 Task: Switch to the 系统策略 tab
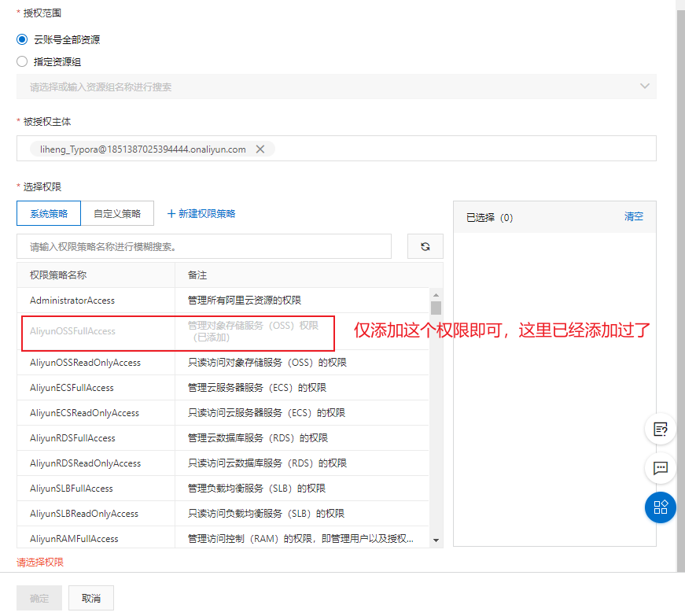click(x=49, y=213)
